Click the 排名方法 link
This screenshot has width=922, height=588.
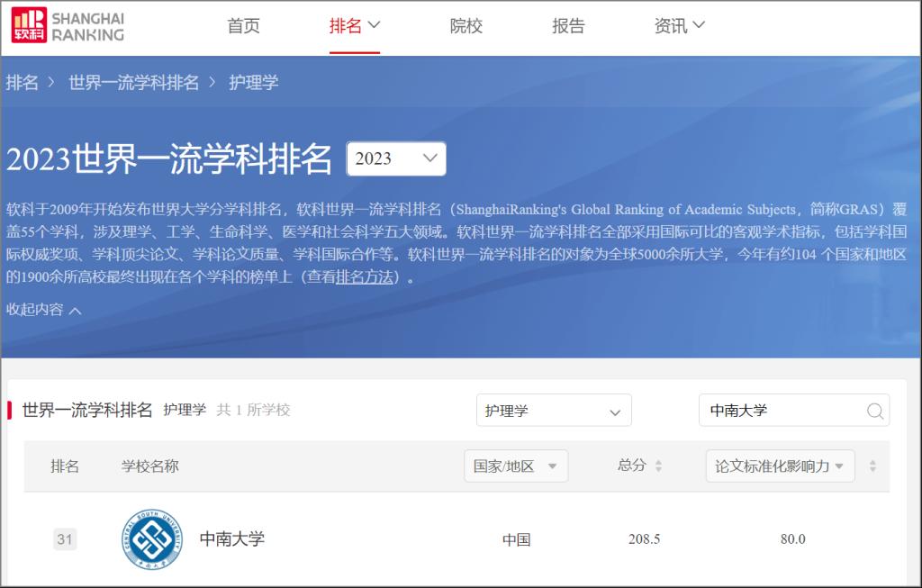tap(365, 276)
